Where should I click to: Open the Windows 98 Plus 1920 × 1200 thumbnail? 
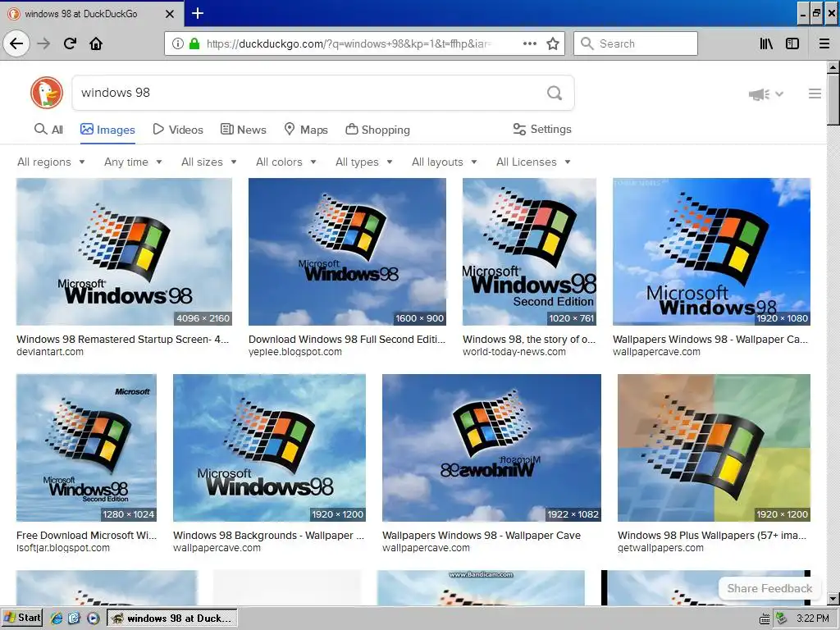(x=714, y=448)
